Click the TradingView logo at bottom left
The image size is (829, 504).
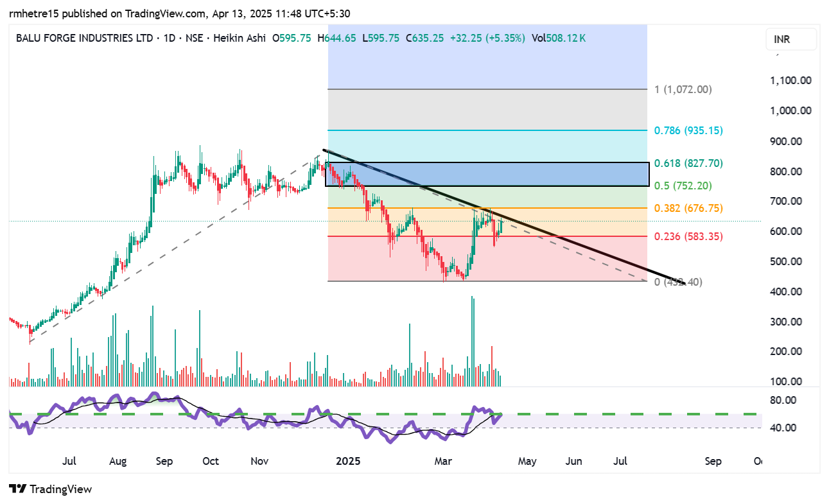pos(51,489)
